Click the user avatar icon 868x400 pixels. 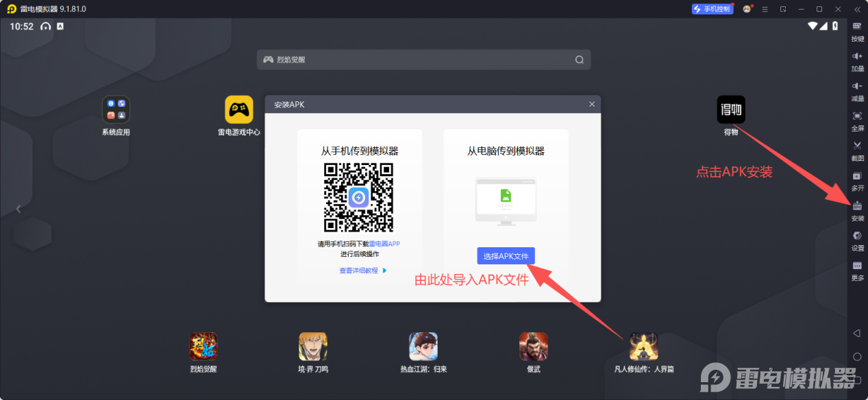pyautogui.click(x=747, y=9)
